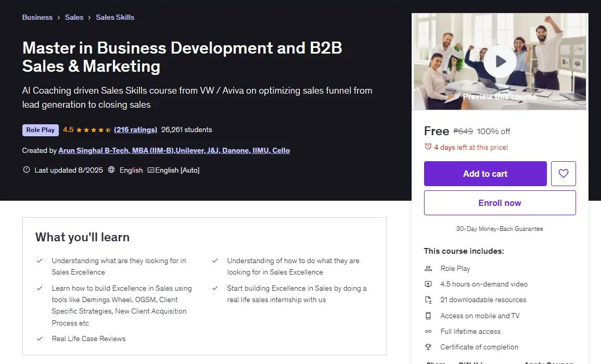Click the 4.5 rating number
The height and width of the screenshot is (364, 601).
[x=68, y=129]
